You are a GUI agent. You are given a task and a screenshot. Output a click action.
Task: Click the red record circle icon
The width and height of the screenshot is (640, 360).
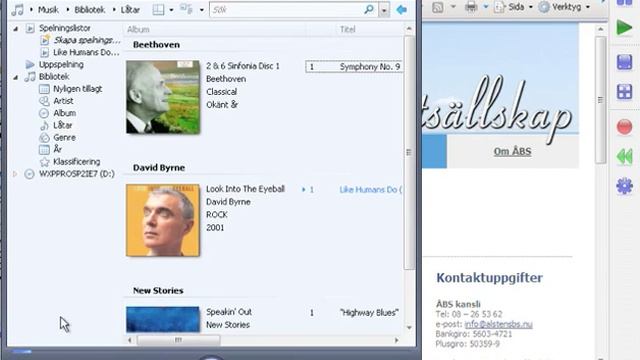624,127
